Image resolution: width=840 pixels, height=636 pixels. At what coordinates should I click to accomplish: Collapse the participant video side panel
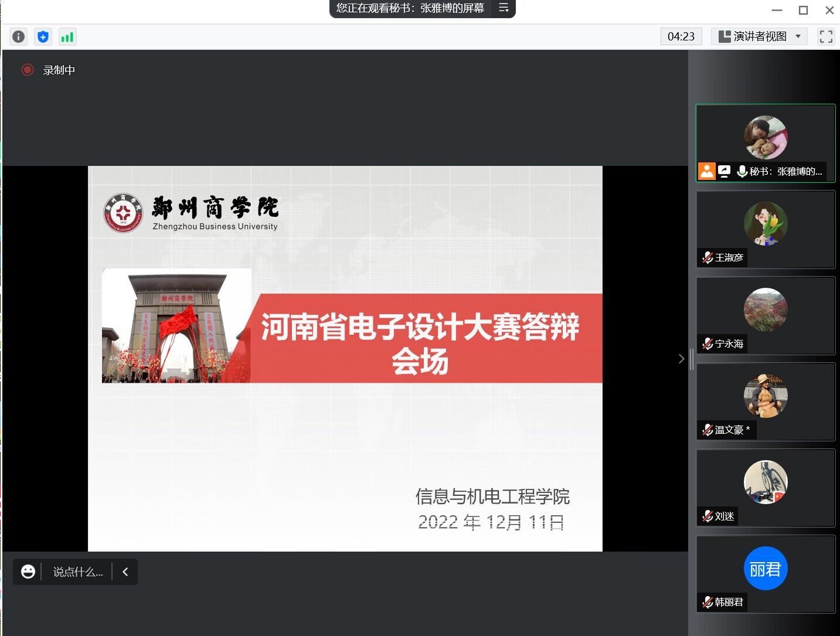[x=681, y=359]
